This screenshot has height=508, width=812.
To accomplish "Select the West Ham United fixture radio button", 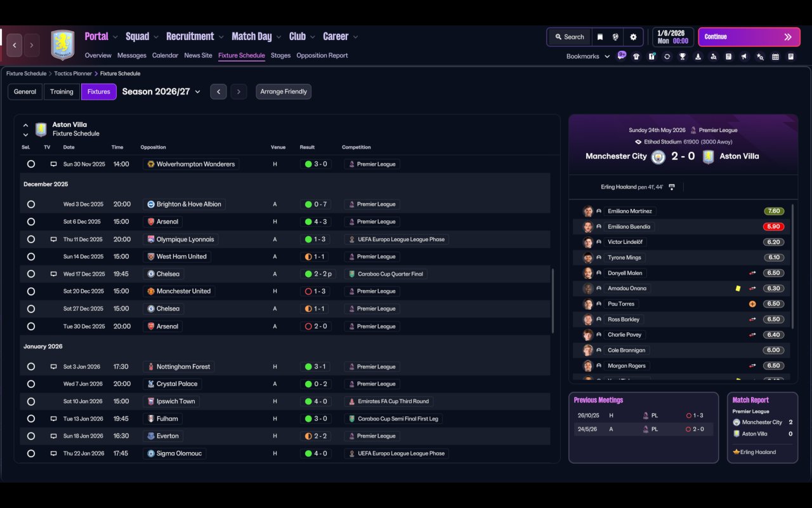I will point(31,257).
